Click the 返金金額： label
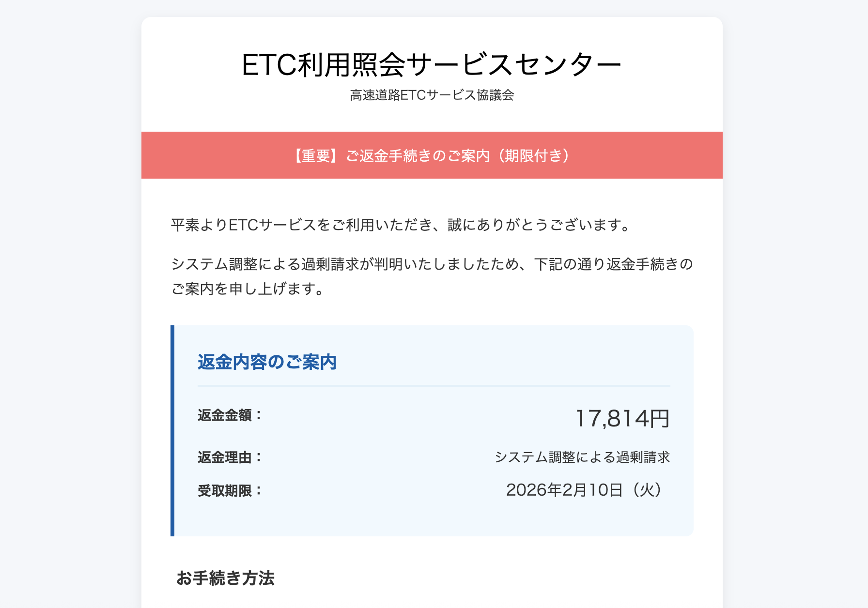The width and height of the screenshot is (868, 608). point(230,415)
